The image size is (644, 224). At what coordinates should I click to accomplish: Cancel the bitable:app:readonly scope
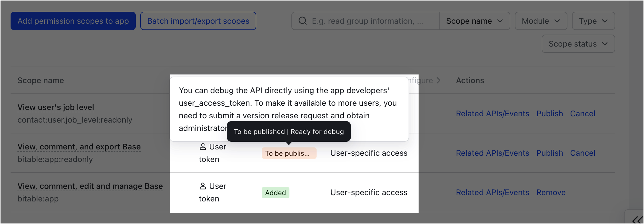[x=583, y=153]
